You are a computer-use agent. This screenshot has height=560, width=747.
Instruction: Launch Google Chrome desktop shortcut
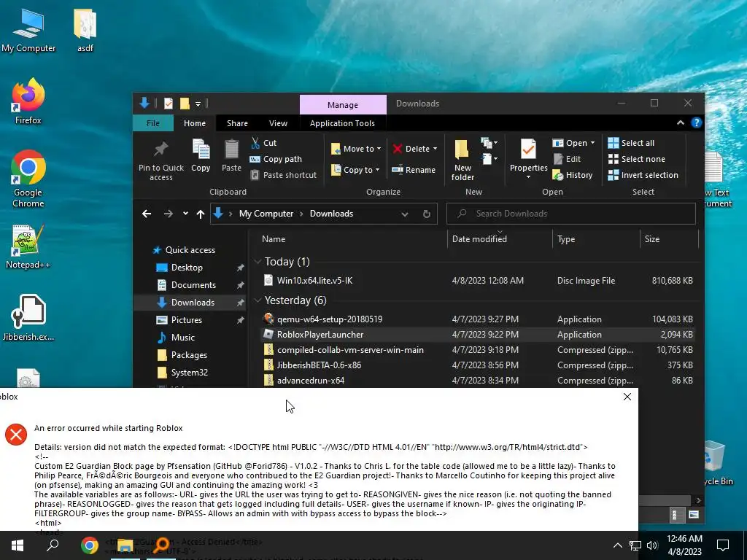point(28,179)
